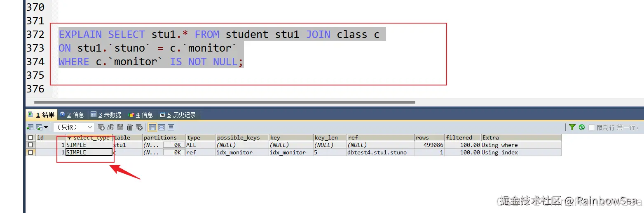Check the idx_monitor result row checkbox
Viewport: 644px width, 213px height.
click(x=30, y=152)
